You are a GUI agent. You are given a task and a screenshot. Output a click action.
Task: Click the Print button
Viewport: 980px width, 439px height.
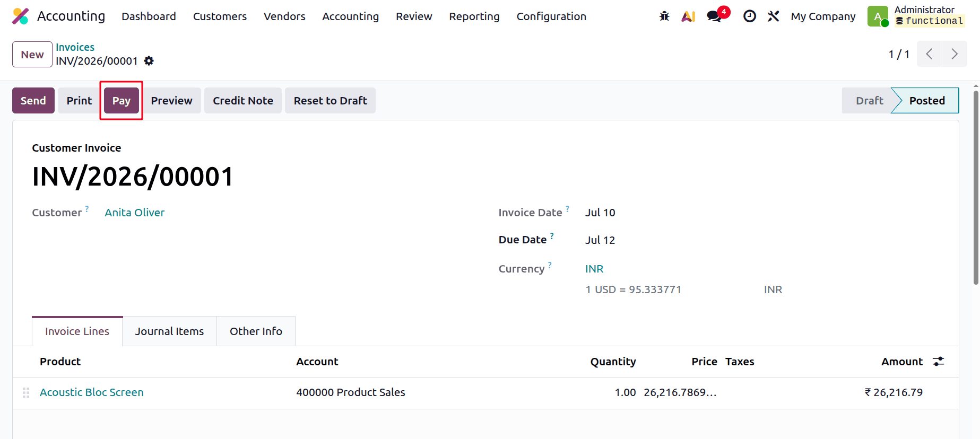pos(79,101)
